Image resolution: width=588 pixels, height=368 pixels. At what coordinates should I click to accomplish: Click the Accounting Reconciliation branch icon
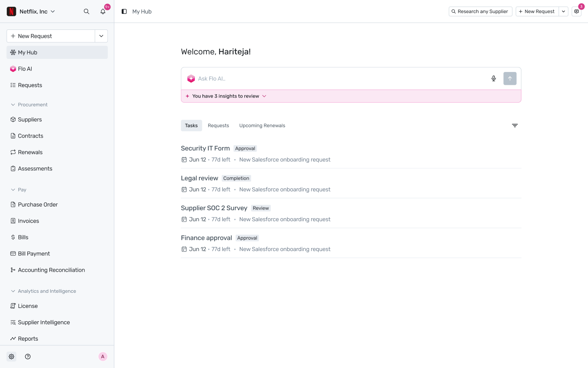click(x=13, y=270)
